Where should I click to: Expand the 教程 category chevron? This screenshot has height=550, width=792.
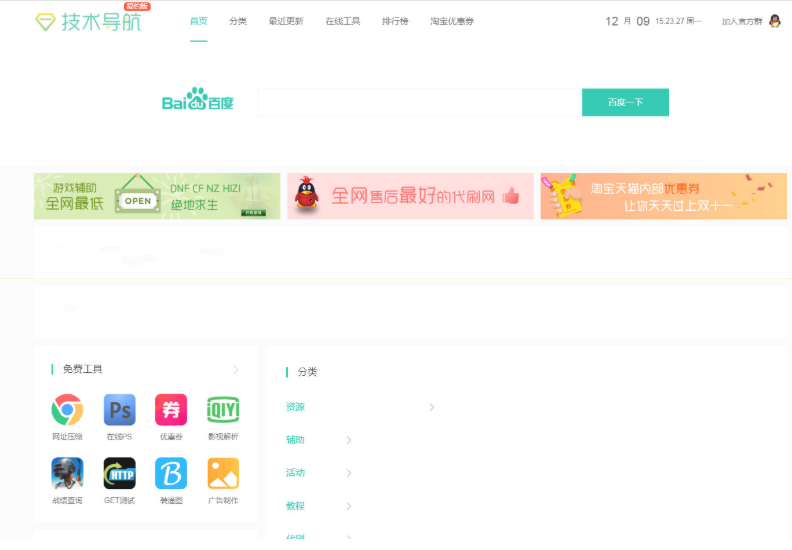pyautogui.click(x=349, y=506)
